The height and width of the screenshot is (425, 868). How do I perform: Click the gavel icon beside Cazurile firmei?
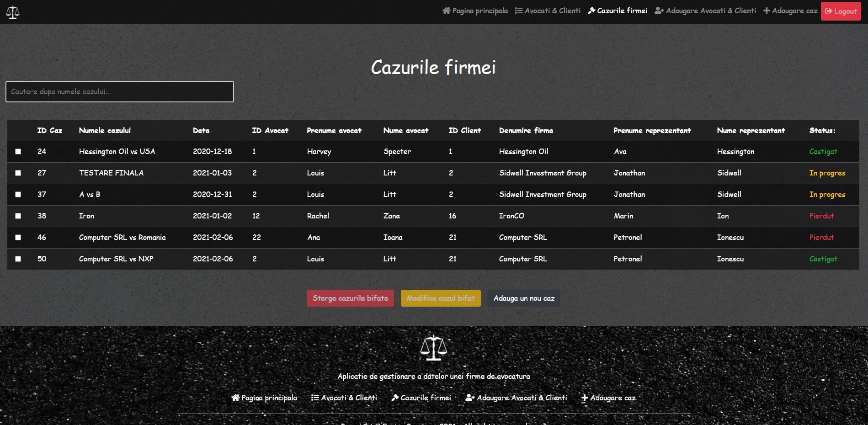tap(591, 11)
